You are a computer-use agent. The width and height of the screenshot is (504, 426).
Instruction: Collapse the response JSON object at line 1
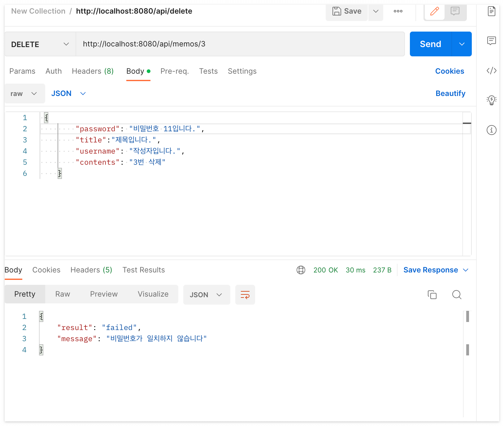pos(41,316)
